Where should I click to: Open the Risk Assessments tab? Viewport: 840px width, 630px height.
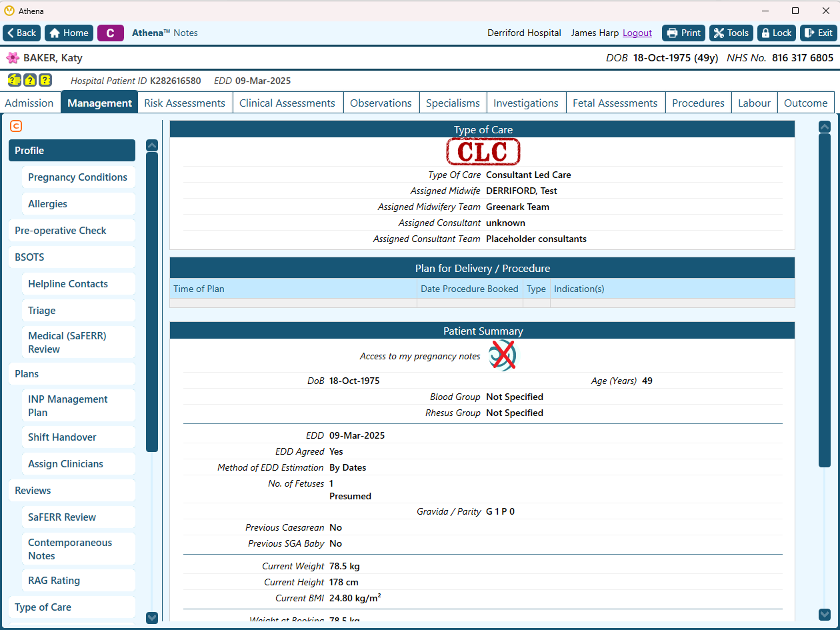pyautogui.click(x=185, y=103)
